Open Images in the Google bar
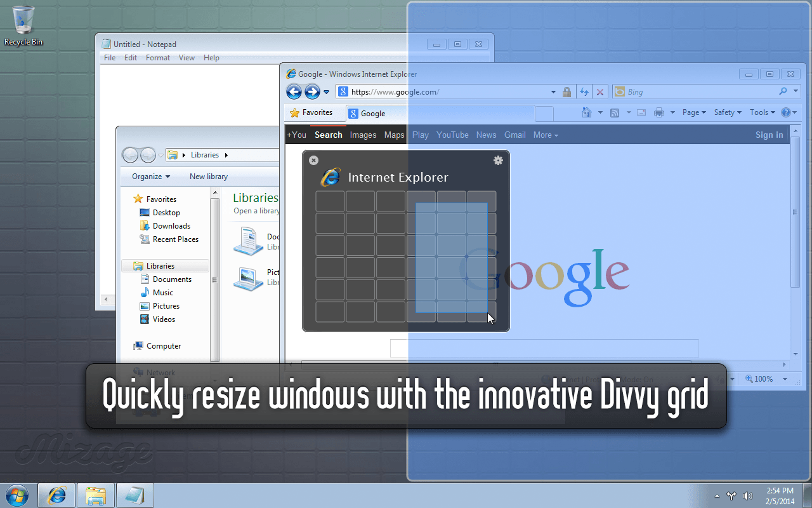This screenshot has width=812, height=508. [363, 135]
